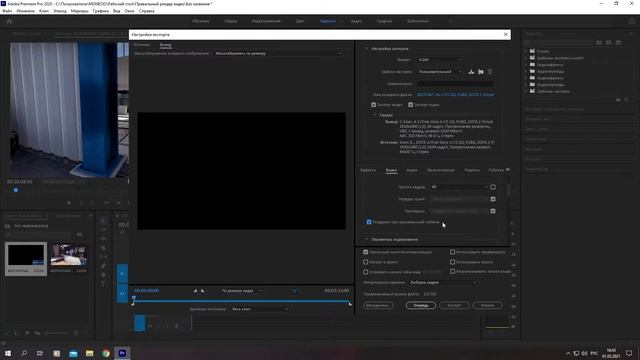Expand the Параметры кодирования section
640x360 pixels.
(x=367, y=239)
